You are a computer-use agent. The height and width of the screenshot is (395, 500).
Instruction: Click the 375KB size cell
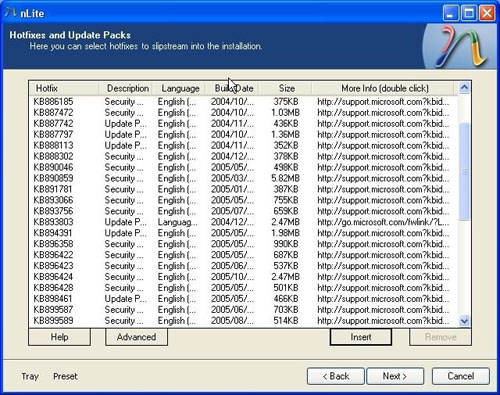[286, 101]
